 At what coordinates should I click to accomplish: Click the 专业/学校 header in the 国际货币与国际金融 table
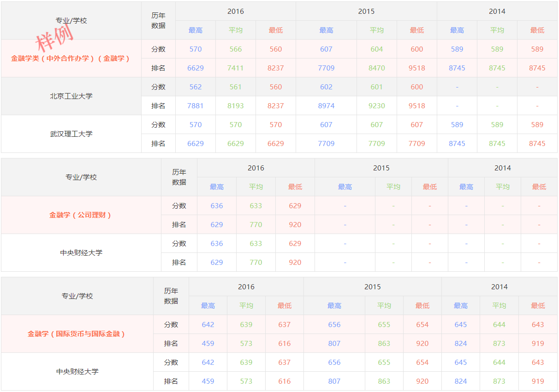77,296
